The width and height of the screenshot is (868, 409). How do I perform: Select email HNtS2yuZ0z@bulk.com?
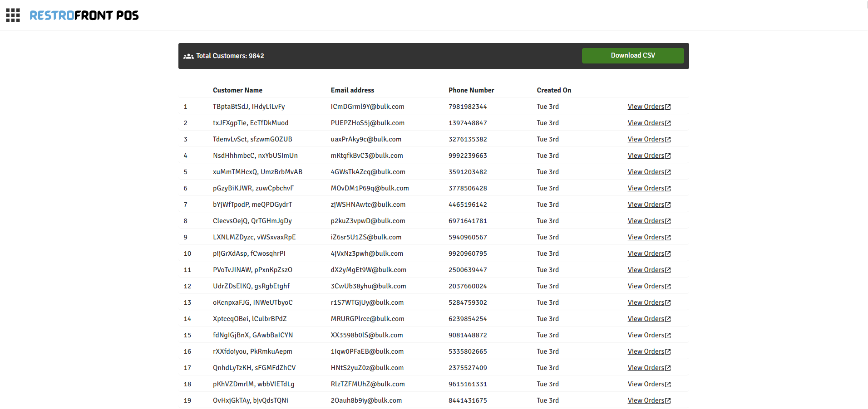pyautogui.click(x=367, y=368)
